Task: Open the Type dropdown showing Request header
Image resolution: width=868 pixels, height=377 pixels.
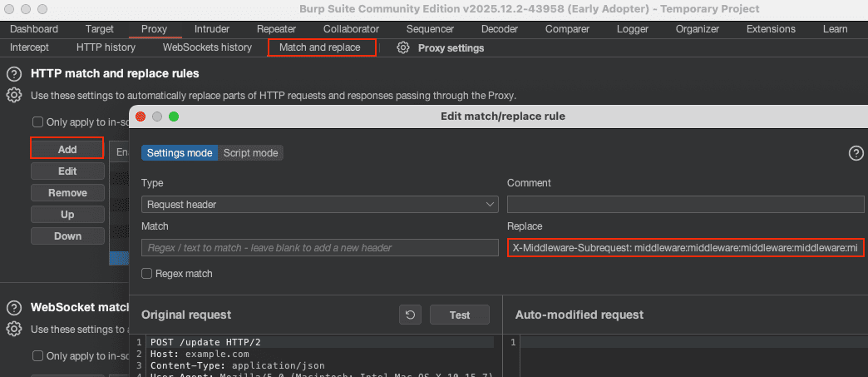Action: tap(319, 204)
